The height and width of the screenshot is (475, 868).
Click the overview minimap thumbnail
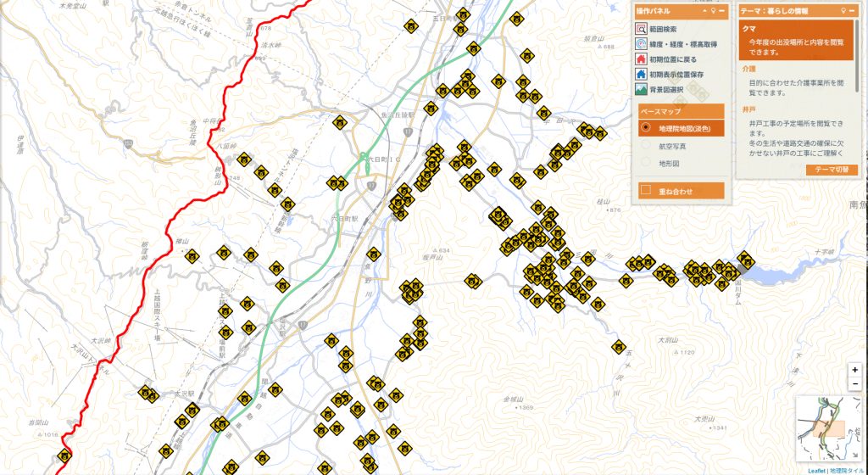pyautogui.click(x=828, y=429)
